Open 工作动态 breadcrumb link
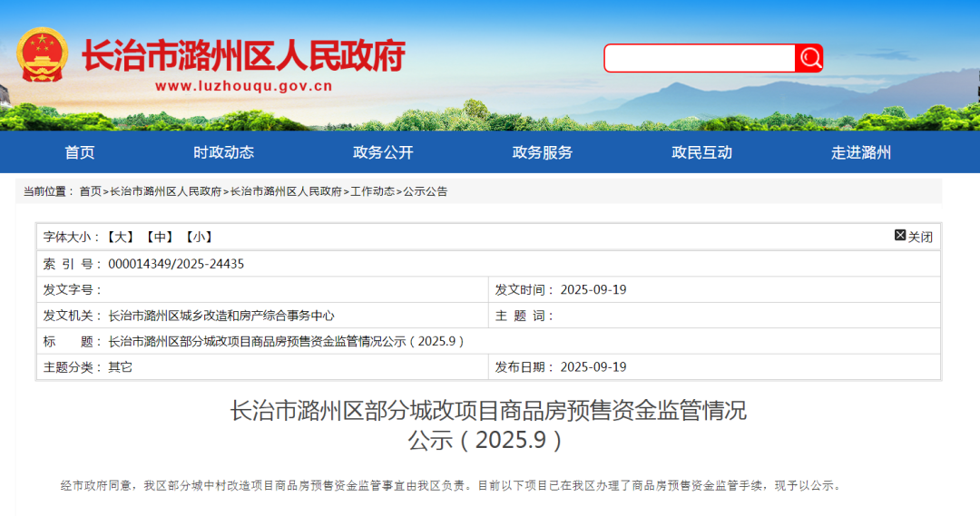This screenshot has width=980, height=516. [372, 191]
